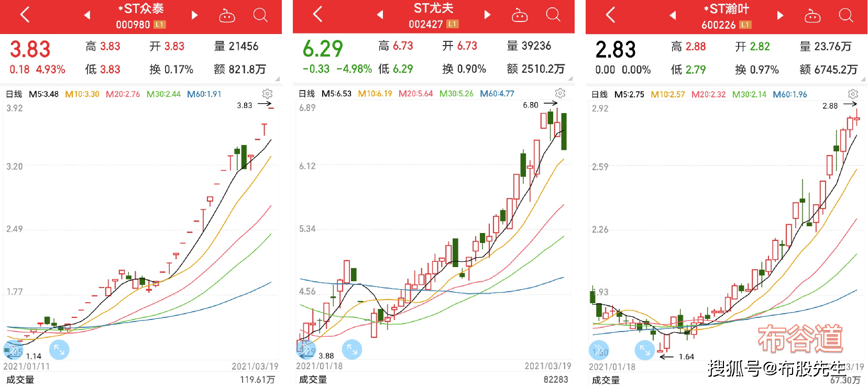Open 成交量 indicator under ST尤夫 chart
868x387 pixels.
(x=313, y=379)
